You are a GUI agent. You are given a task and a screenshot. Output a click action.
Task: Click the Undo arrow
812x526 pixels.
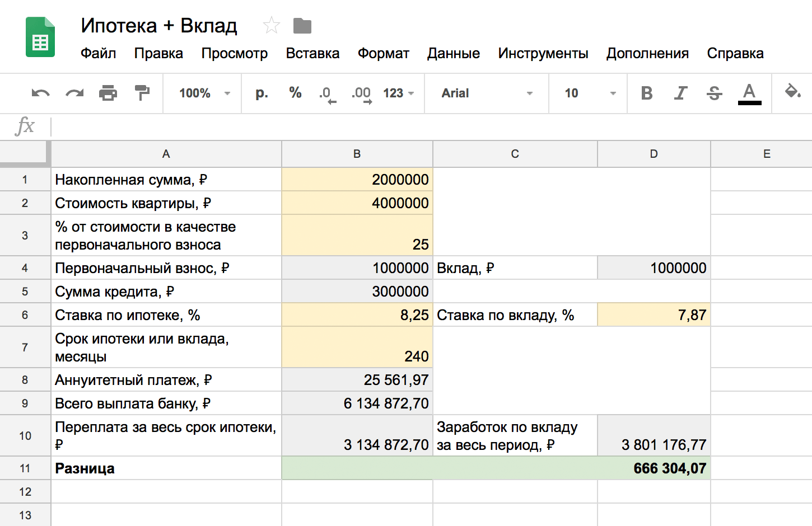[x=40, y=93]
